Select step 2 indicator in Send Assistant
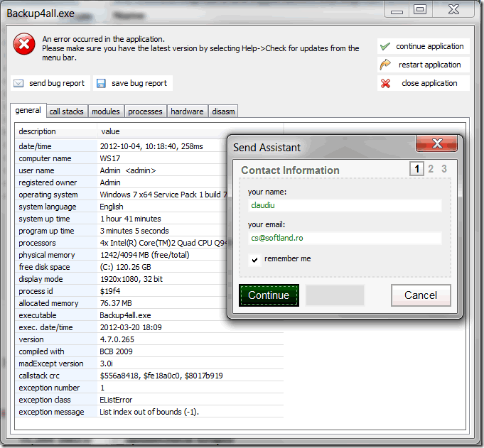 tap(431, 169)
